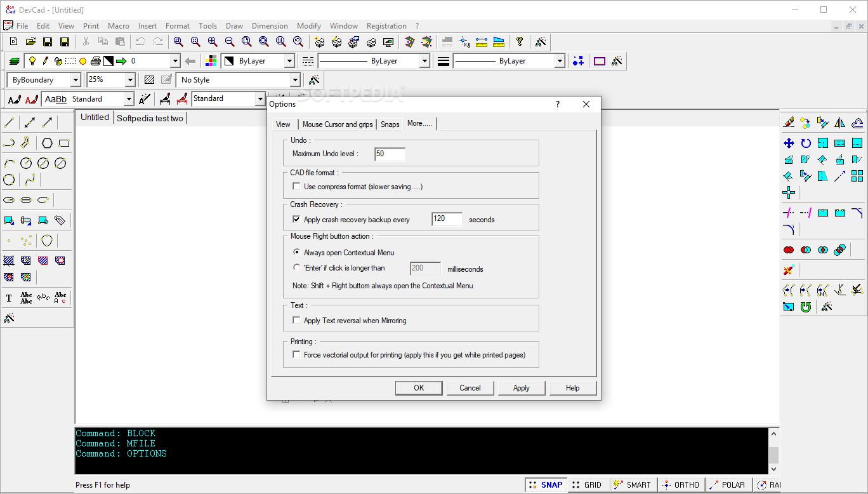Toggle SMART mode in status bar
The width and height of the screenshot is (868, 494).
pos(633,484)
